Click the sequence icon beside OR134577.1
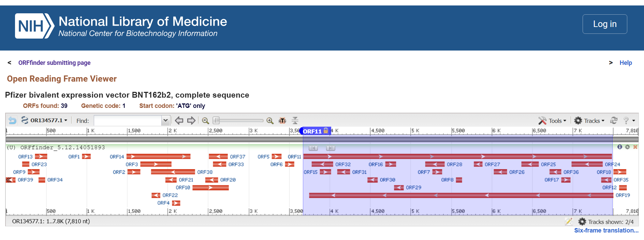This screenshot has height=240, width=644. click(25, 120)
